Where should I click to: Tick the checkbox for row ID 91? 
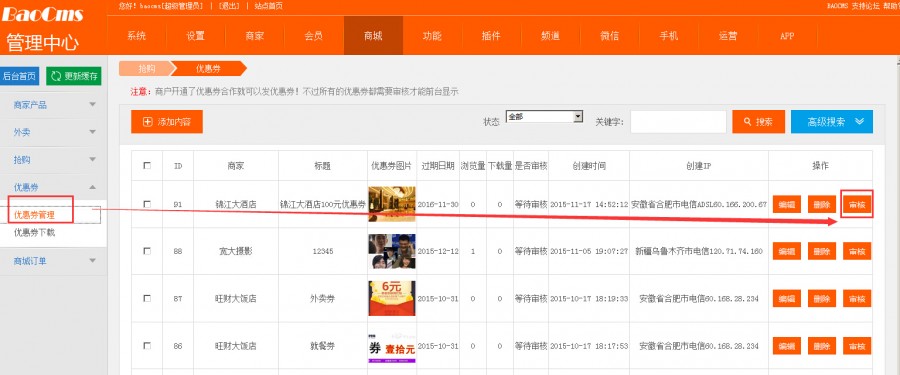(147, 204)
